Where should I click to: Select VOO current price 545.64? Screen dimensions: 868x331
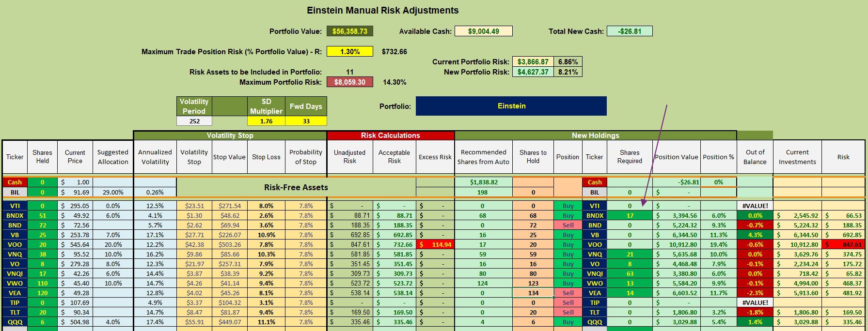(x=75, y=244)
